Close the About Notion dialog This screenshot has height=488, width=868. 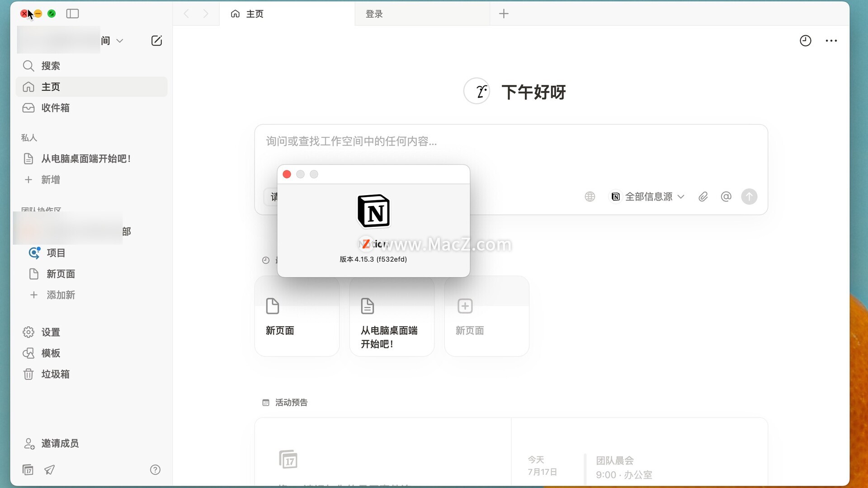tap(287, 174)
